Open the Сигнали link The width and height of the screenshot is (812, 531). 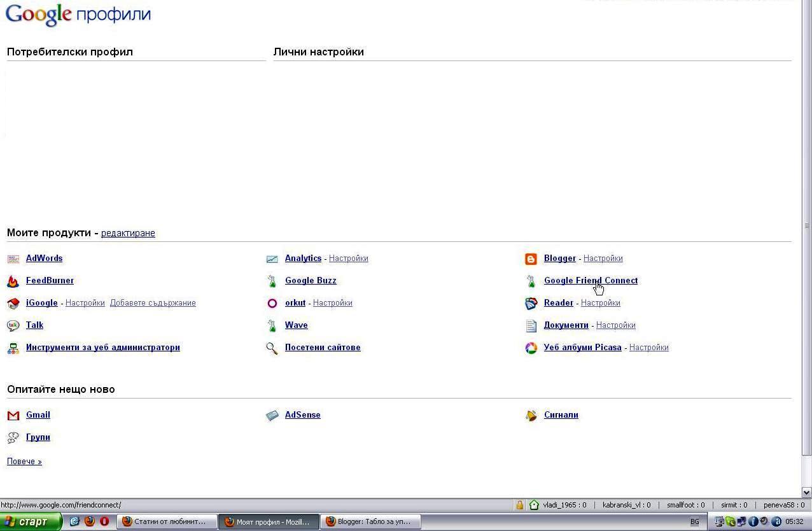(561, 415)
